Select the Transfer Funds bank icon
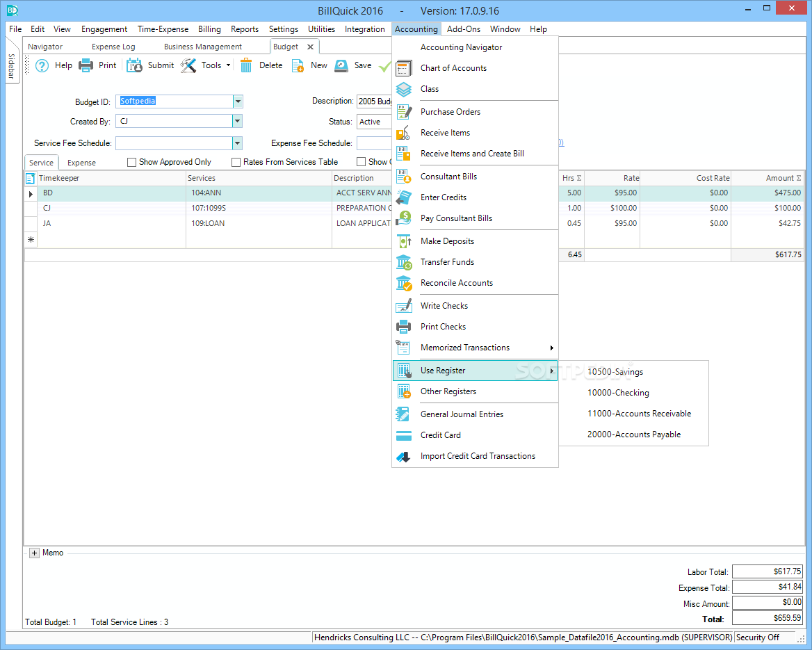This screenshot has height=650, width=812. (x=403, y=262)
